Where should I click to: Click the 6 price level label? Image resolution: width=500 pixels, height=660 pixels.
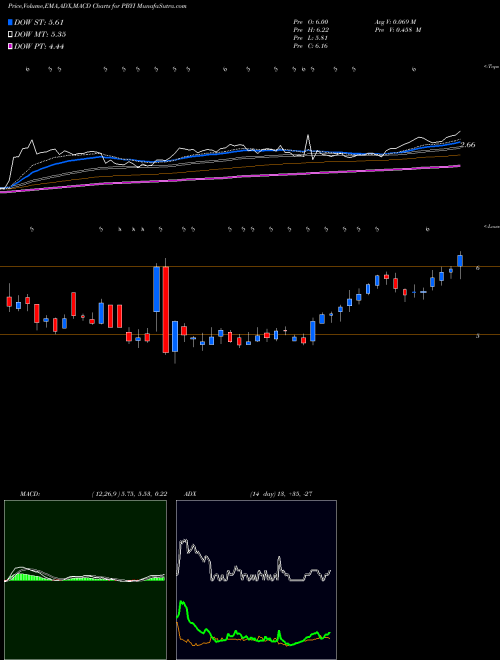click(478, 268)
